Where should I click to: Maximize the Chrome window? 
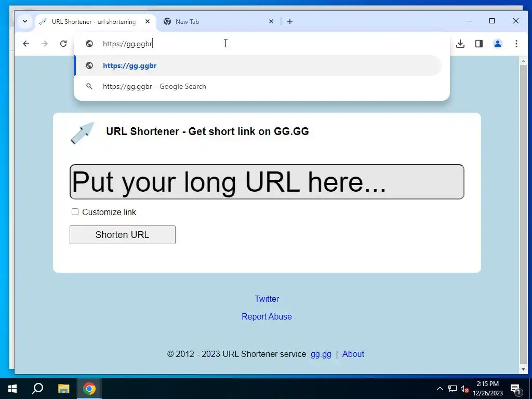(x=492, y=21)
